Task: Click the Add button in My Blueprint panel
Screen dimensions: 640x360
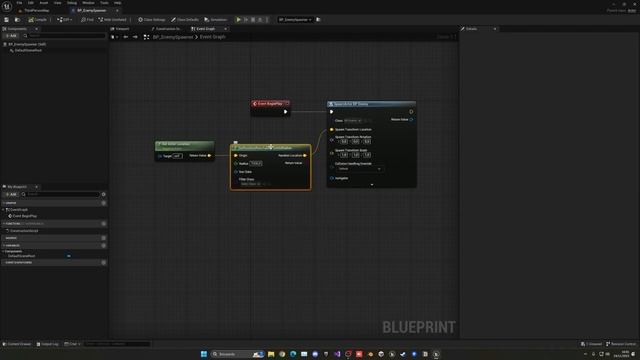Action: [x=11, y=194]
